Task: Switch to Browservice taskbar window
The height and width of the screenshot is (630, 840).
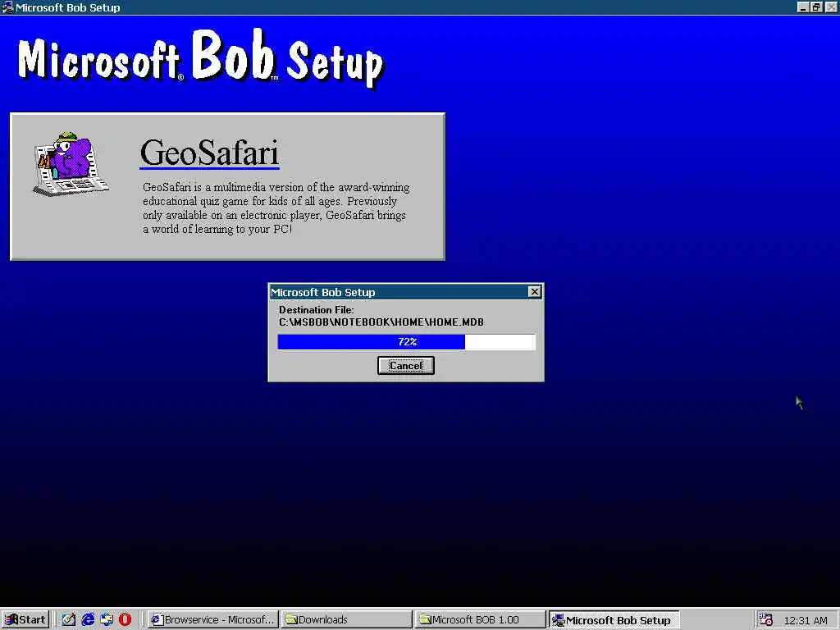Action: pos(212,619)
